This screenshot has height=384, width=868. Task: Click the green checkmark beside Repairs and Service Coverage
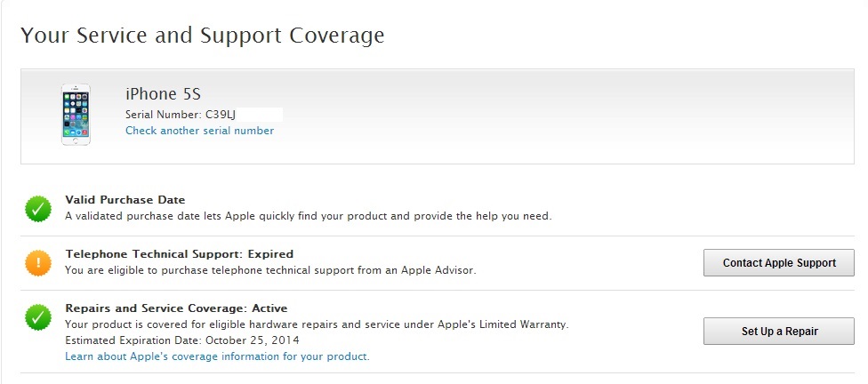(38, 317)
